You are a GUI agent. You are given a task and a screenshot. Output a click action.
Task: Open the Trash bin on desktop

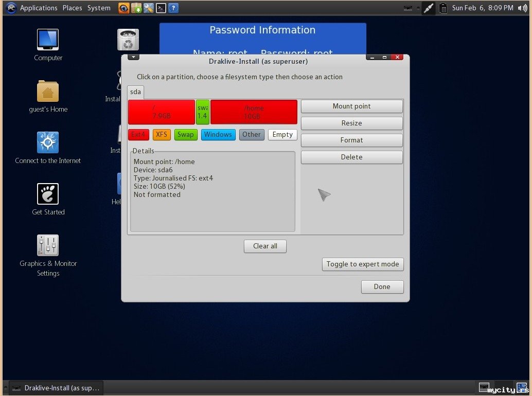tap(128, 40)
